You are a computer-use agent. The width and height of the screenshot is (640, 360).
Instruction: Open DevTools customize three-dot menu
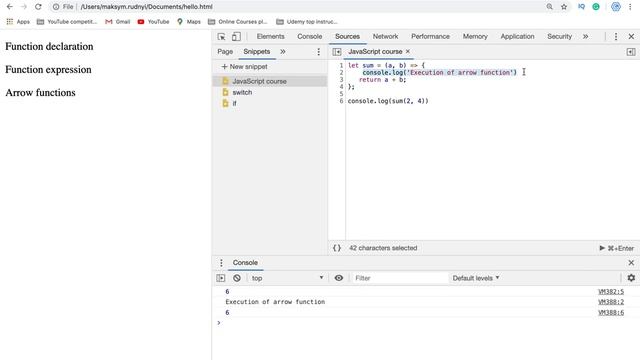point(616,37)
